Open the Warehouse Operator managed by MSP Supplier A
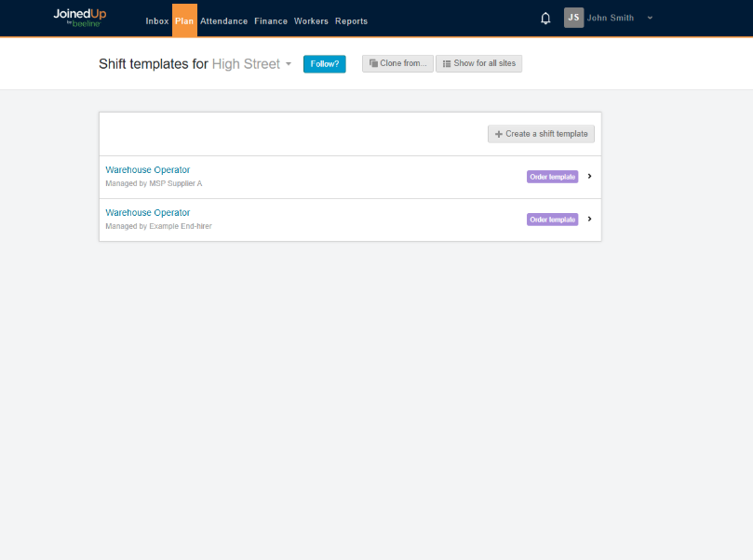Screen dimensions: 753x560 (147, 169)
